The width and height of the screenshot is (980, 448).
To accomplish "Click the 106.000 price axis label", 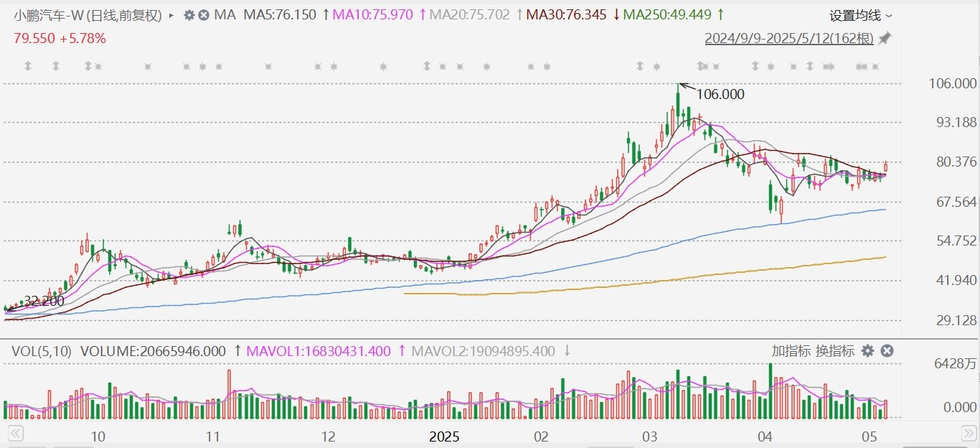I will [x=952, y=84].
